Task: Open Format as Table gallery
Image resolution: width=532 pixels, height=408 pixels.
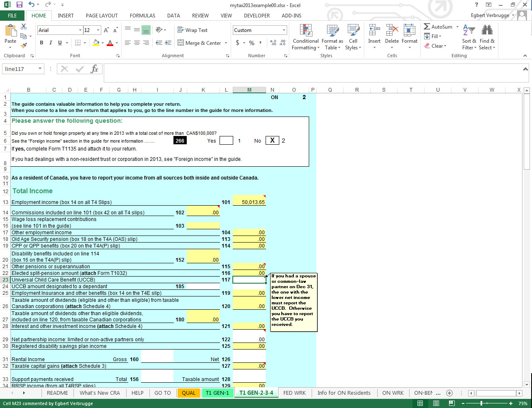Action: (x=332, y=37)
